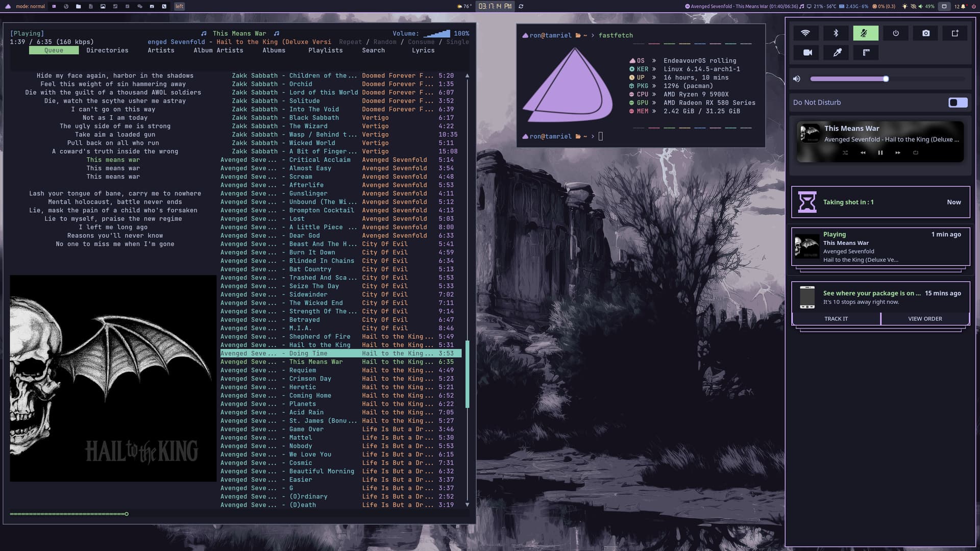980x551 pixels.
Task: Click the folder workspace icon in bar
Action: tap(78, 6)
